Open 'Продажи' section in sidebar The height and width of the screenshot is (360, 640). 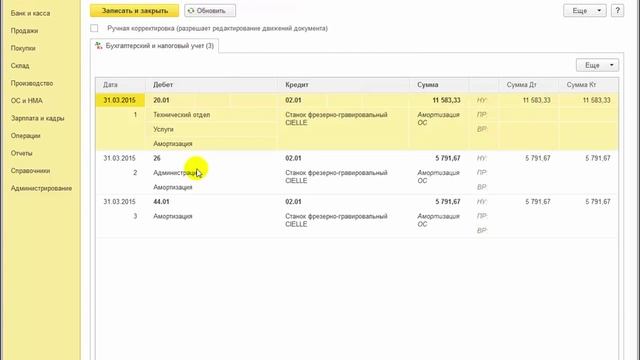(24, 31)
